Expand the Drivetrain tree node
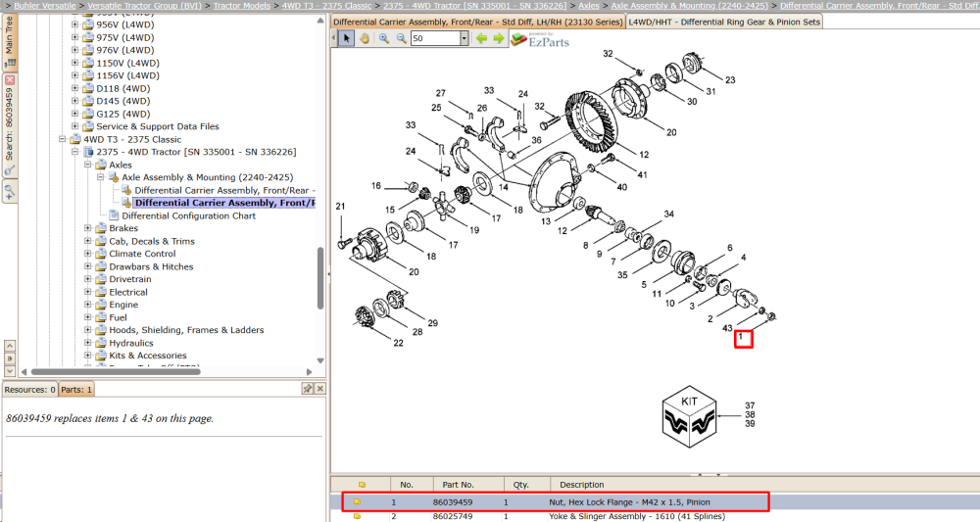 [x=87, y=279]
